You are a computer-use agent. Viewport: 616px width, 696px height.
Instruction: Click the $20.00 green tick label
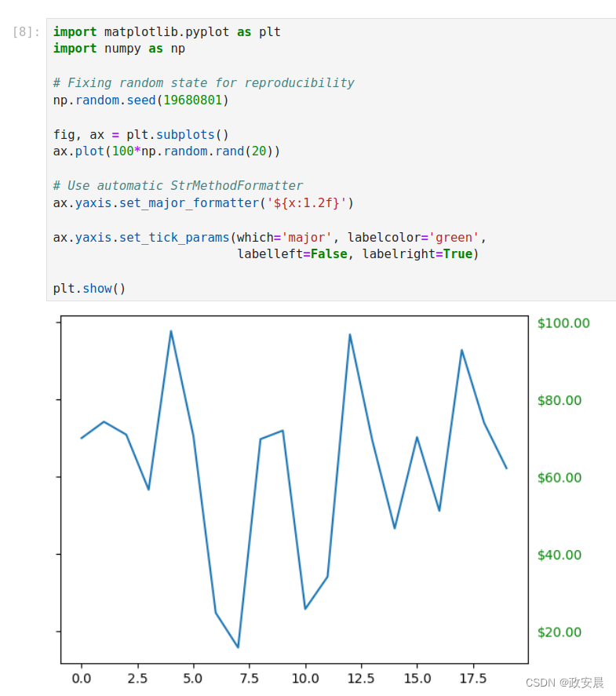point(560,632)
